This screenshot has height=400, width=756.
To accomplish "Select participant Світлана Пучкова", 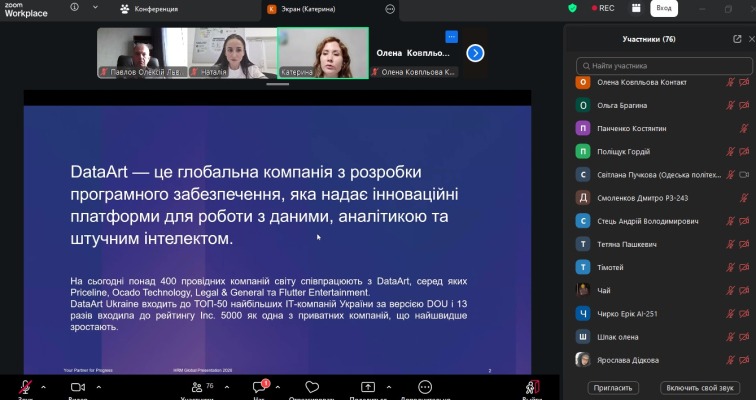I will point(661,174).
